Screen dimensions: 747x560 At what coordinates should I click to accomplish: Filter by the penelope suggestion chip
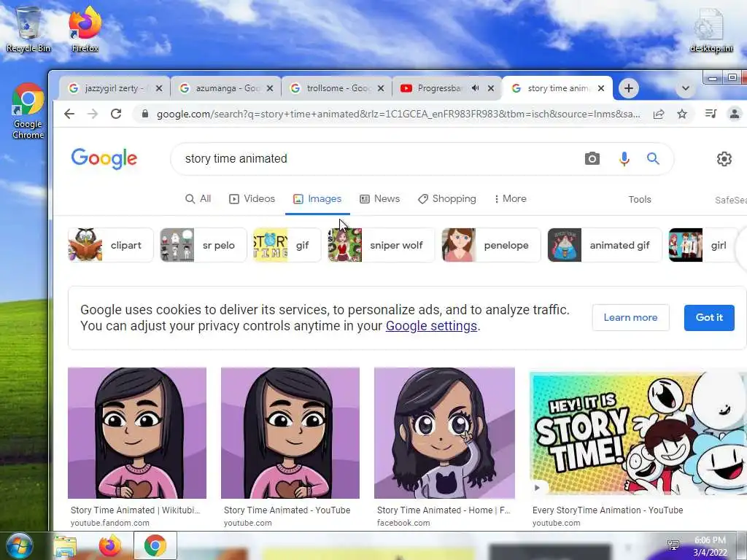[491, 245]
